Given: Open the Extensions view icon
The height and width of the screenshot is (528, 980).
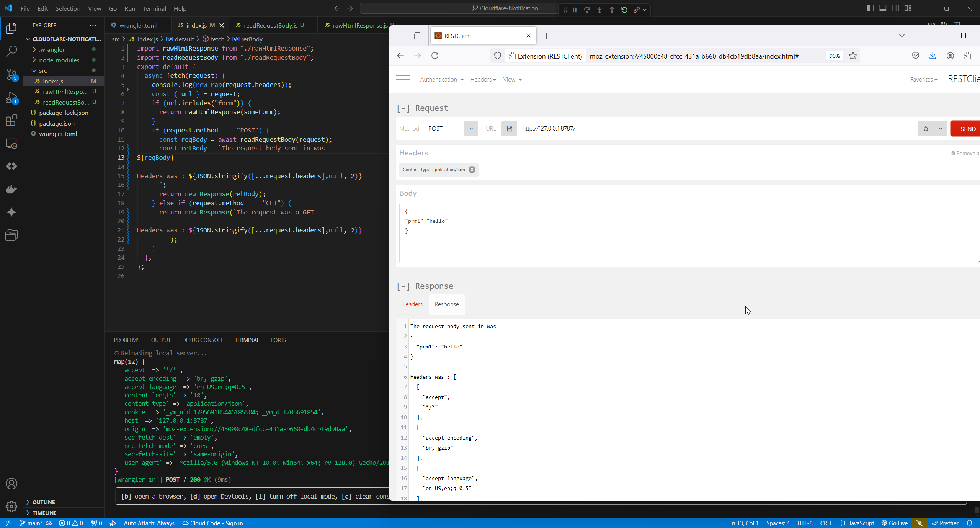Looking at the screenshot, I should (x=11, y=121).
